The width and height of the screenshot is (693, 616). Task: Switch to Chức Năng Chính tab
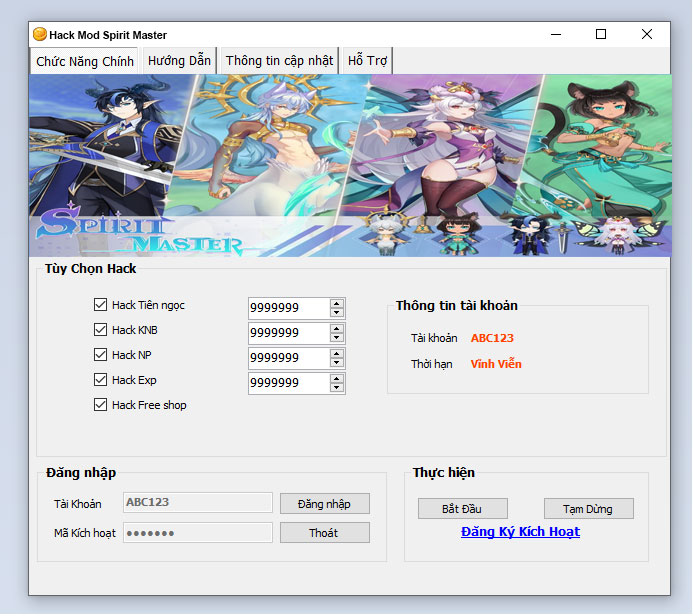coord(85,61)
